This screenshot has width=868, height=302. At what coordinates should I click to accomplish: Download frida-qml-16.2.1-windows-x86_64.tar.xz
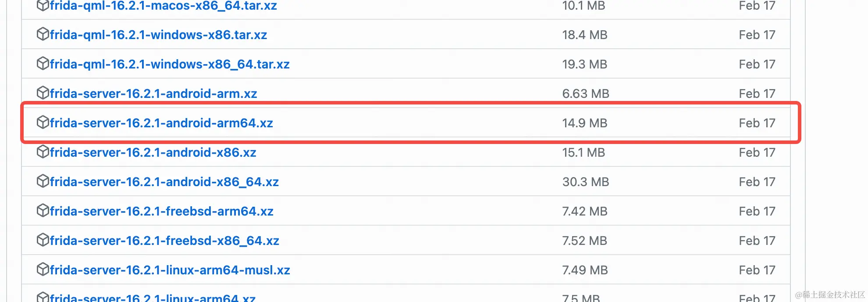click(x=170, y=64)
